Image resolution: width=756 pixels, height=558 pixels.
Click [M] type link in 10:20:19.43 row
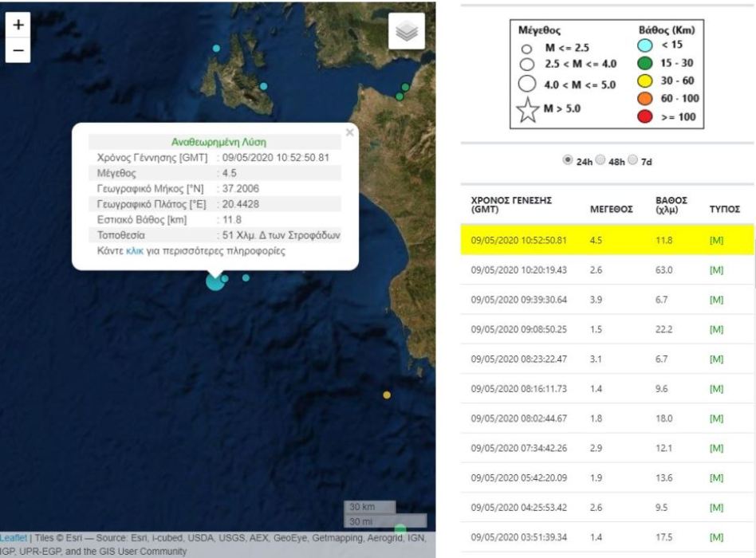coord(716,270)
